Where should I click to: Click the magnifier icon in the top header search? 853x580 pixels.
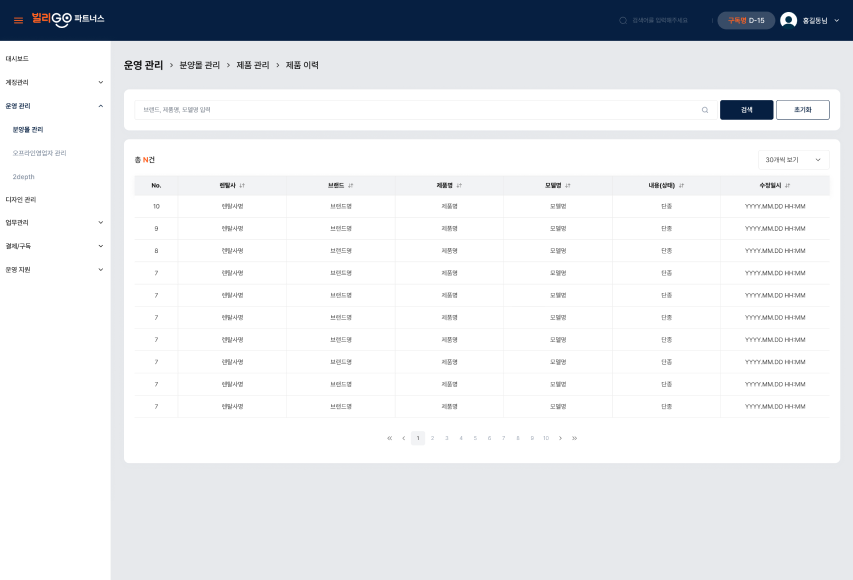[623, 21]
